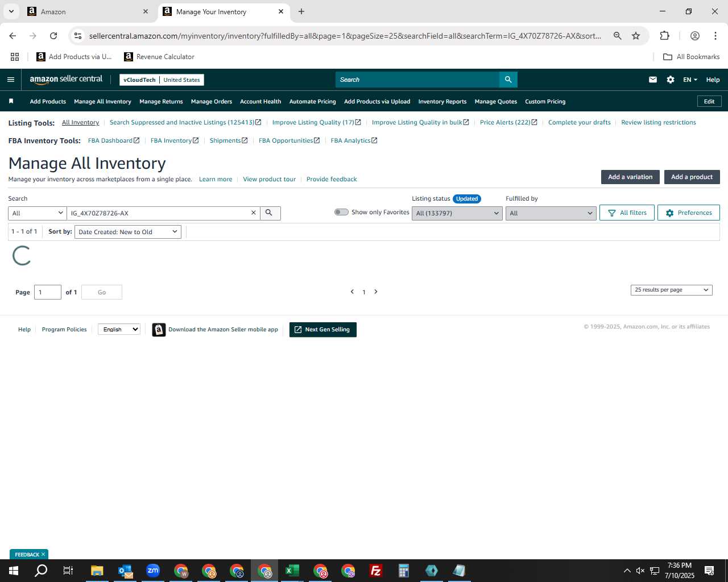Open the EN language selector

click(x=690, y=80)
